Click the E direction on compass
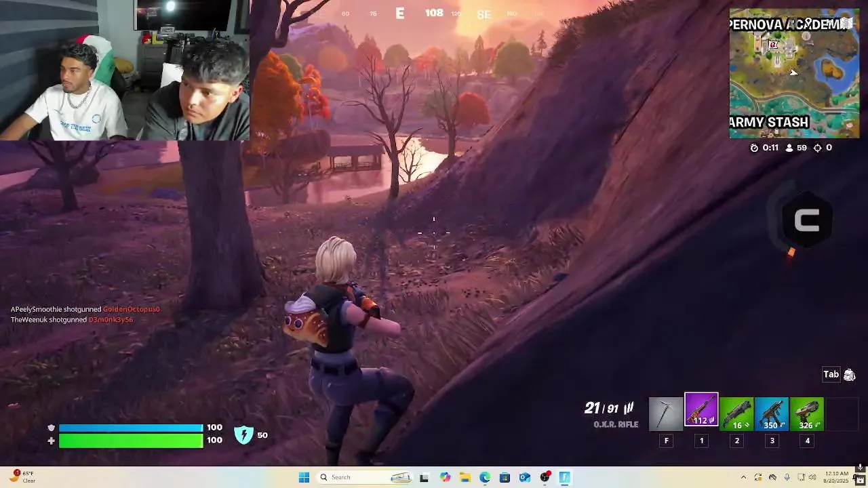The width and height of the screenshot is (868, 488). click(400, 14)
